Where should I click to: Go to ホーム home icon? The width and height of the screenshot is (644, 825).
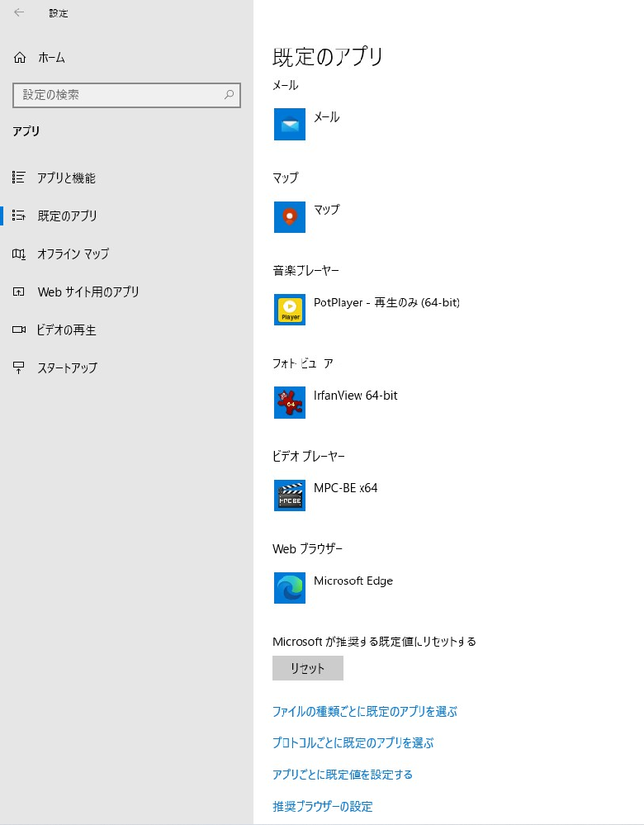click(20, 57)
